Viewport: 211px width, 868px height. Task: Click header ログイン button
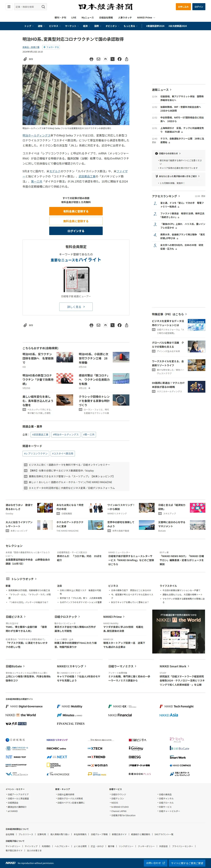(x=199, y=7)
